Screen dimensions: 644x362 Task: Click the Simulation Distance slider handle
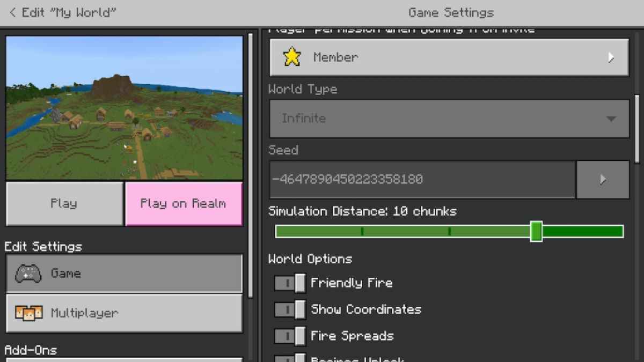(536, 231)
